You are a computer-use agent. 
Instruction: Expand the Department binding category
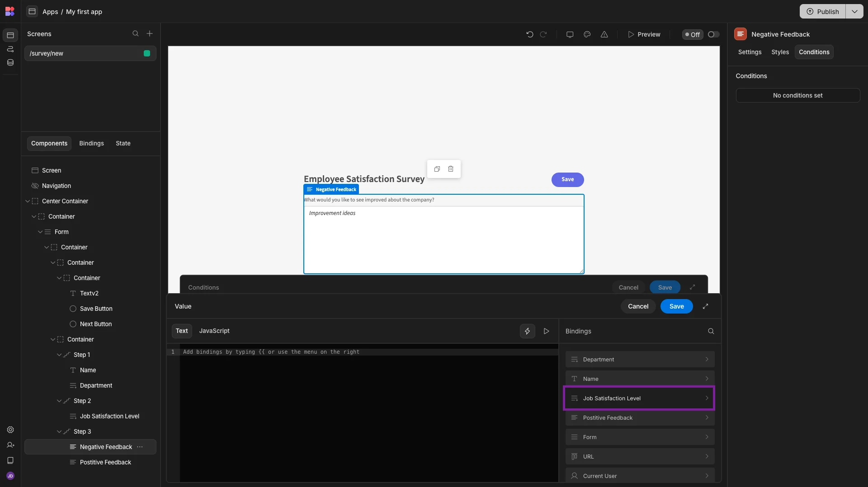(x=640, y=360)
